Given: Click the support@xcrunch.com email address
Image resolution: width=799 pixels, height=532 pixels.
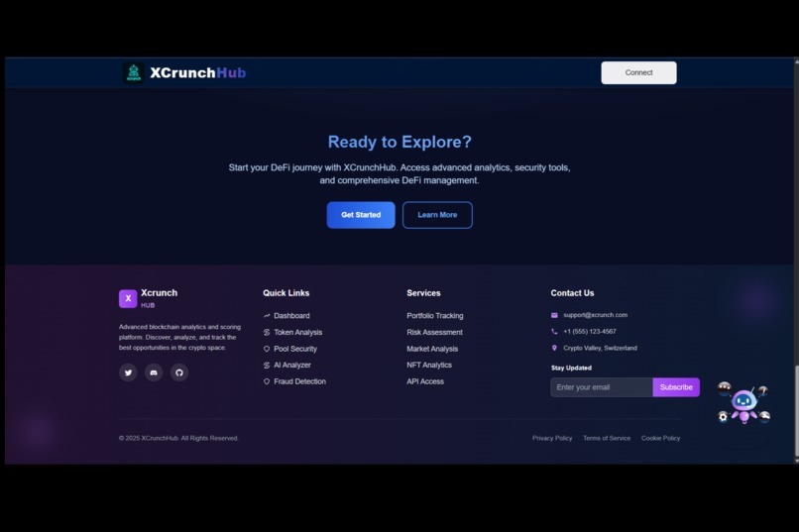Looking at the screenshot, I should (x=595, y=315).
